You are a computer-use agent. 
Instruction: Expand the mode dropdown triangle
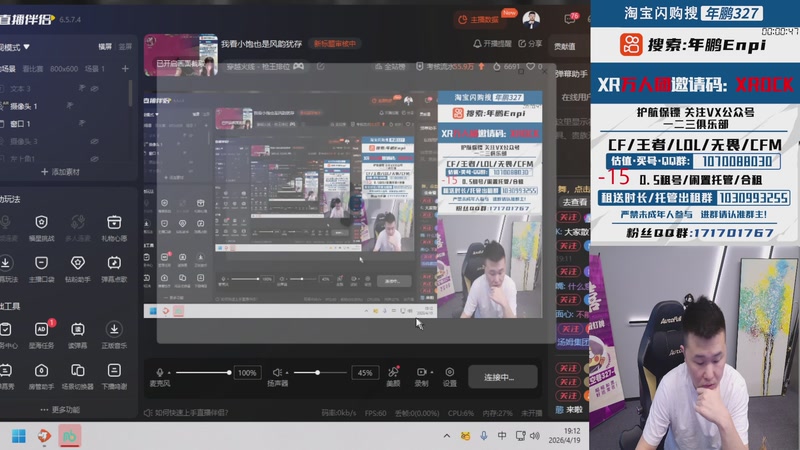tap(27, 47)
